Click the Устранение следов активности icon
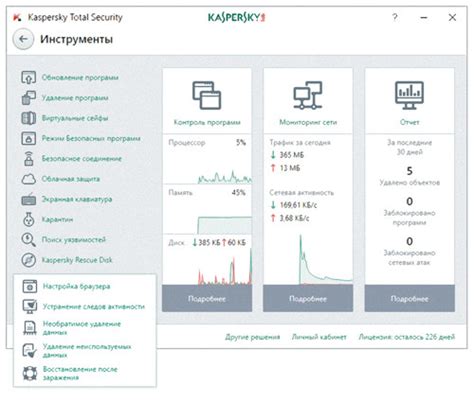This screenshot has width=474, height=402. click(x=30, y=306)
